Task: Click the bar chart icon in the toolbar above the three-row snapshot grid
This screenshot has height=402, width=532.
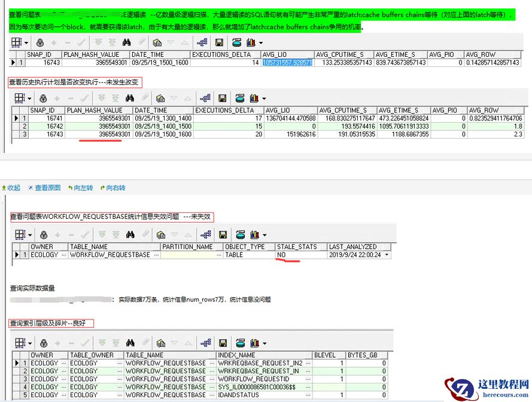Action: [x=254, y=98]
